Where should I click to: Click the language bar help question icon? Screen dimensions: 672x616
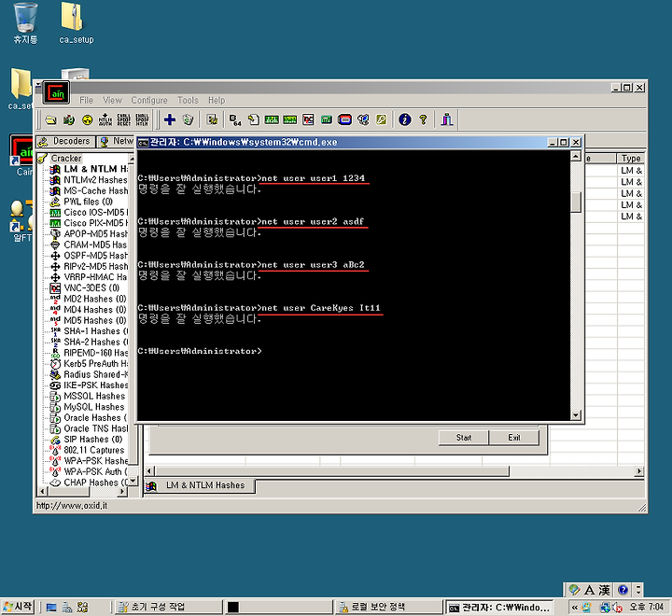pos(623,590)
